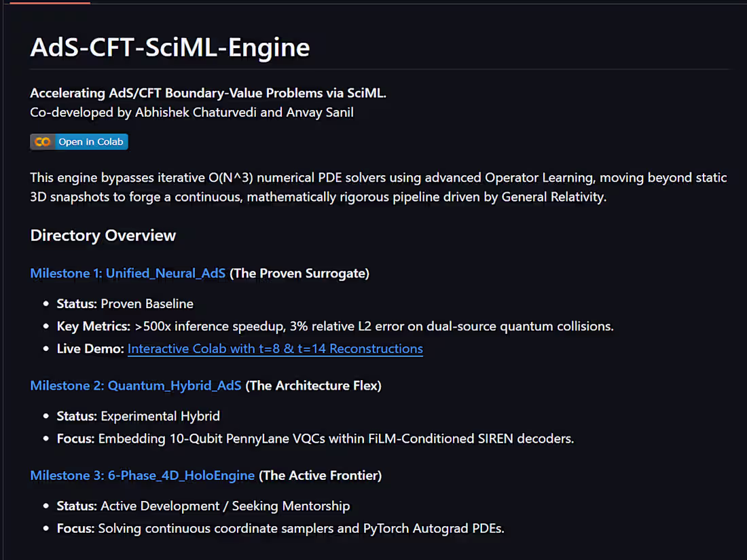Image resolution: width=747 pixels, height=560 pixels.
Task: Click the Status: Proven Baseline bullet
Action: (x=126, y=304)
